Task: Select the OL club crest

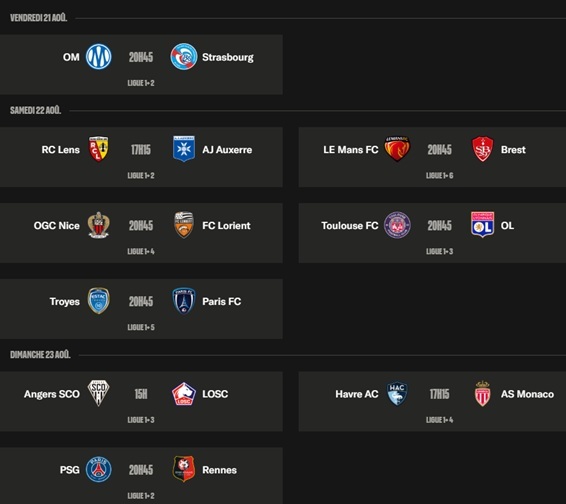Action: [483, 225]
